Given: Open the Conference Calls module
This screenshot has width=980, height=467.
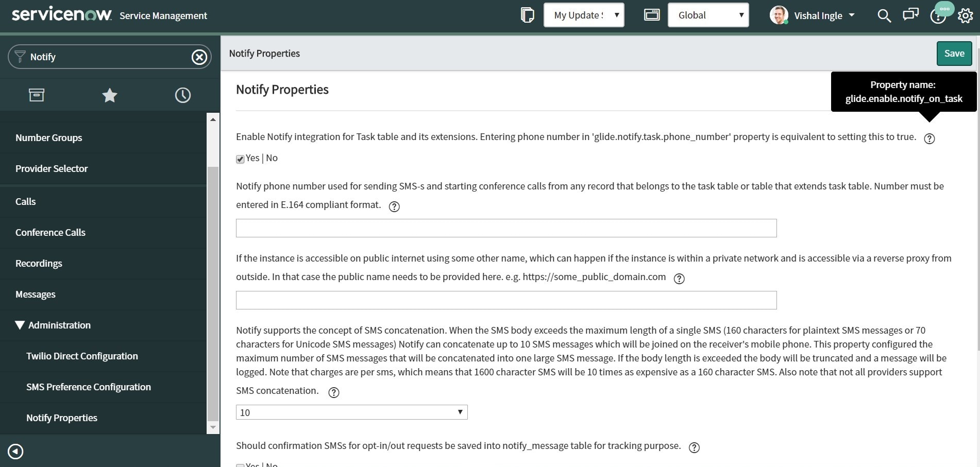Looking at the screenshot, I should (50, 232).
